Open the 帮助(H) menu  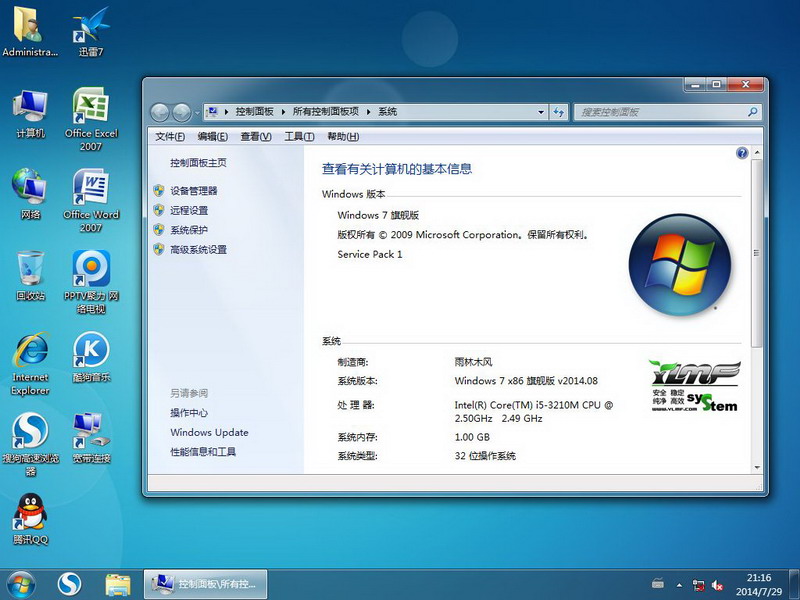point(343,136)
